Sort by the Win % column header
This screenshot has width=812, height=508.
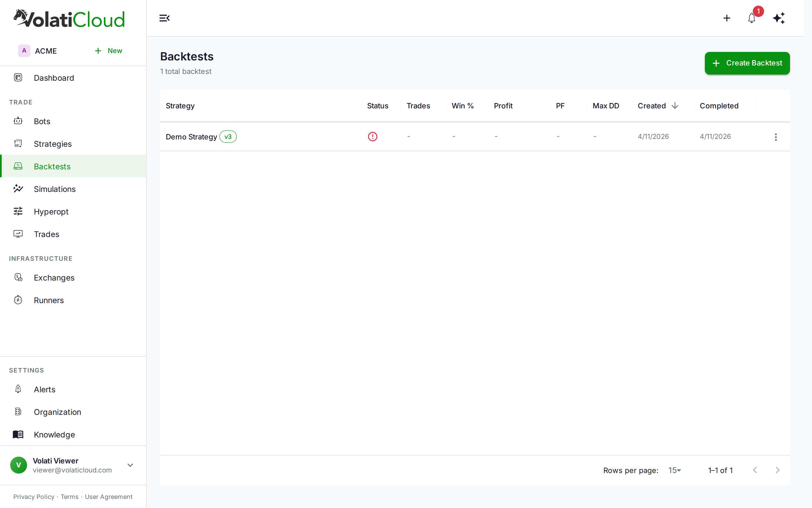[x=462, y=106]
